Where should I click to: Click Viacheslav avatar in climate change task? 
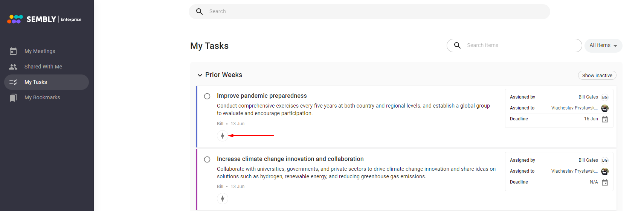click(x=605, y=172)
